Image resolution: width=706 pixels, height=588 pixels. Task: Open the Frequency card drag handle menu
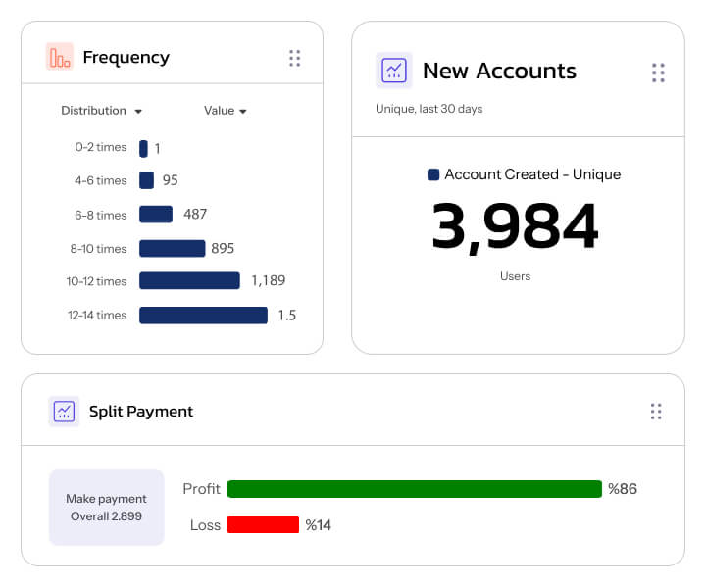pyautogui.click(x=294, y=58)
